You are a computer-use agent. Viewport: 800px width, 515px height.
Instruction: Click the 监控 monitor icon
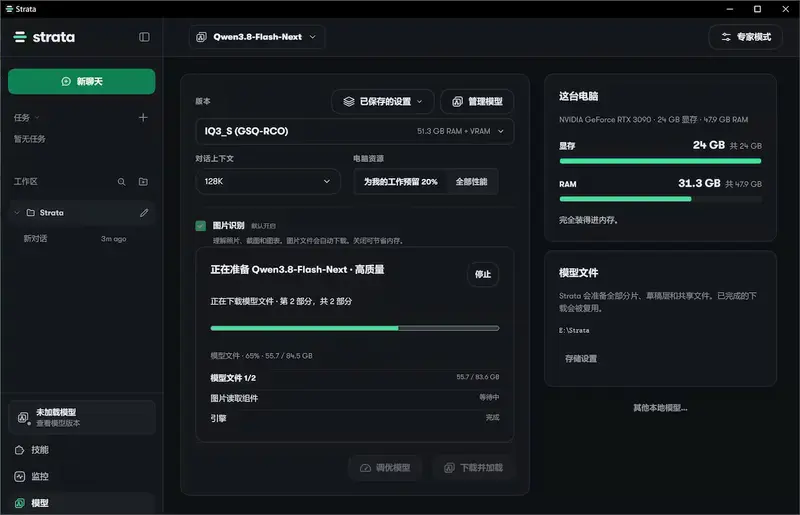click(x=19, y=476)
